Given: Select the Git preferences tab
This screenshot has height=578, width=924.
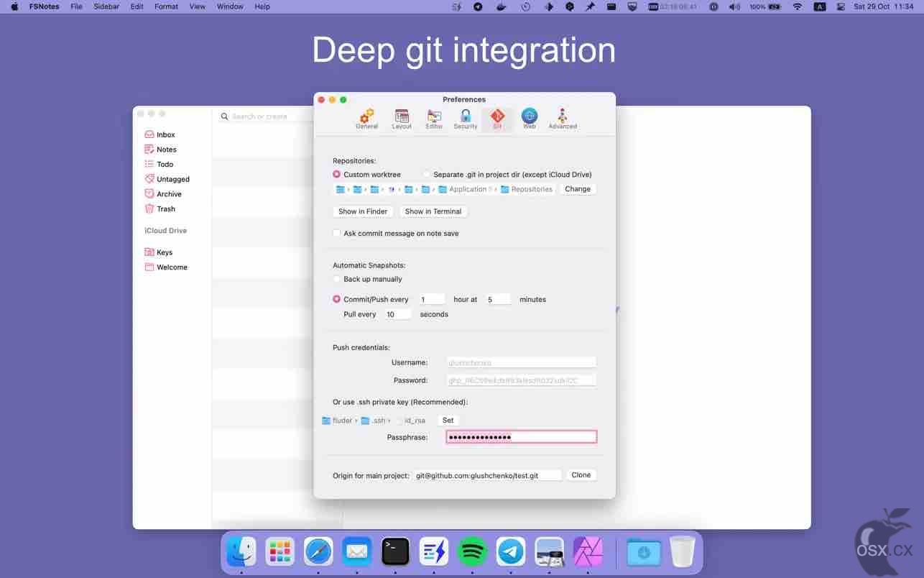Looking at the screenshot, I should [497, 119].
